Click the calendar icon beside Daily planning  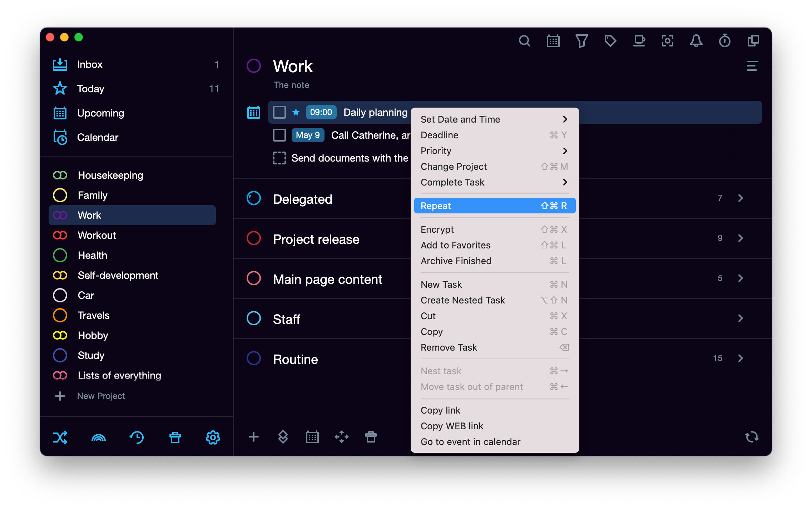click(253, 112)
